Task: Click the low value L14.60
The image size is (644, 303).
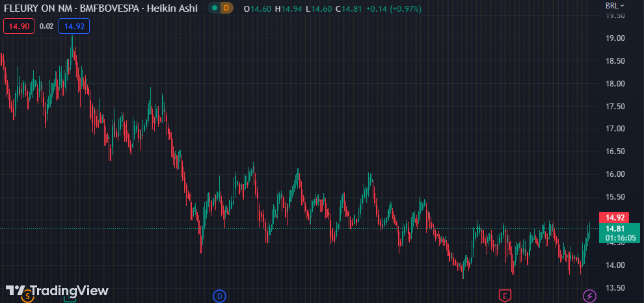Action: (x=319, y=8)
